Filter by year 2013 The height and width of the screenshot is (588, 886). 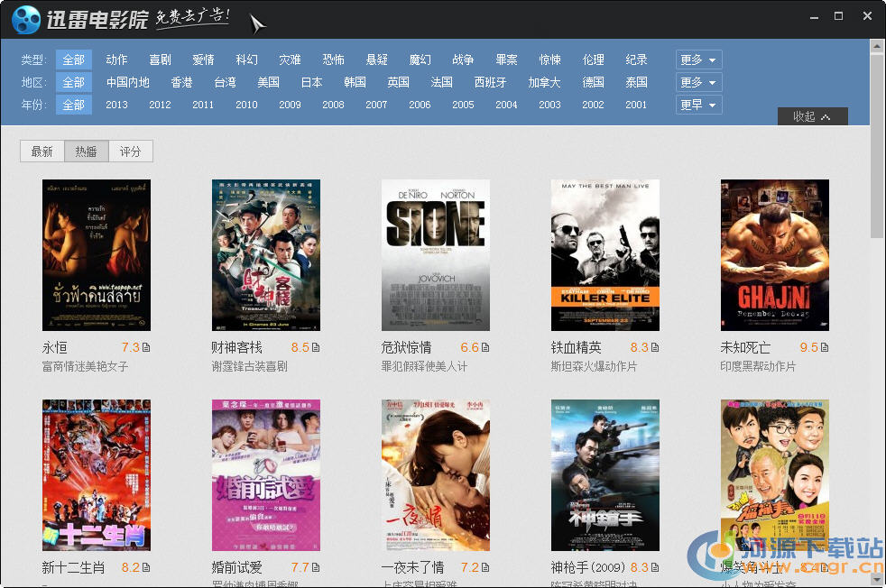click(116, 105)
